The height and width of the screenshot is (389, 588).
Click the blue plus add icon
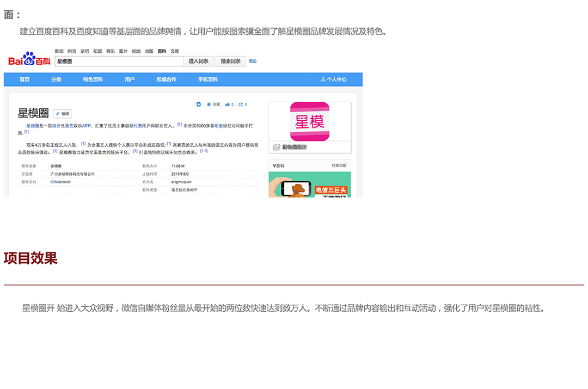(199, 104)
